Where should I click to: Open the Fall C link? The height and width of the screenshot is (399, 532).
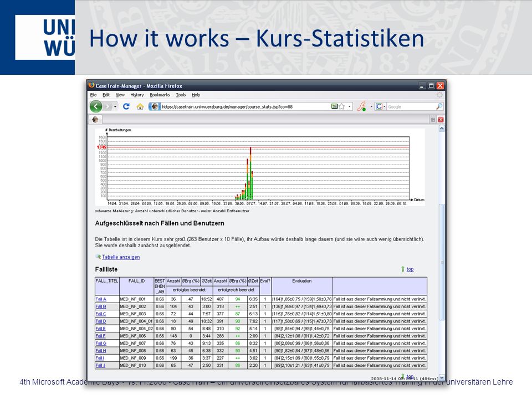coord(101,314)
